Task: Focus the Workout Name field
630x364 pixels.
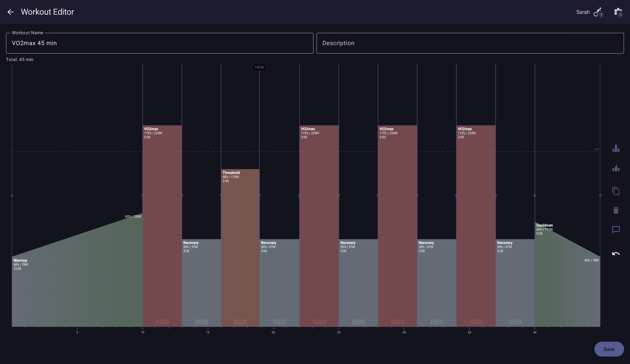Action: pyautogui.click(x=159, y=43)
